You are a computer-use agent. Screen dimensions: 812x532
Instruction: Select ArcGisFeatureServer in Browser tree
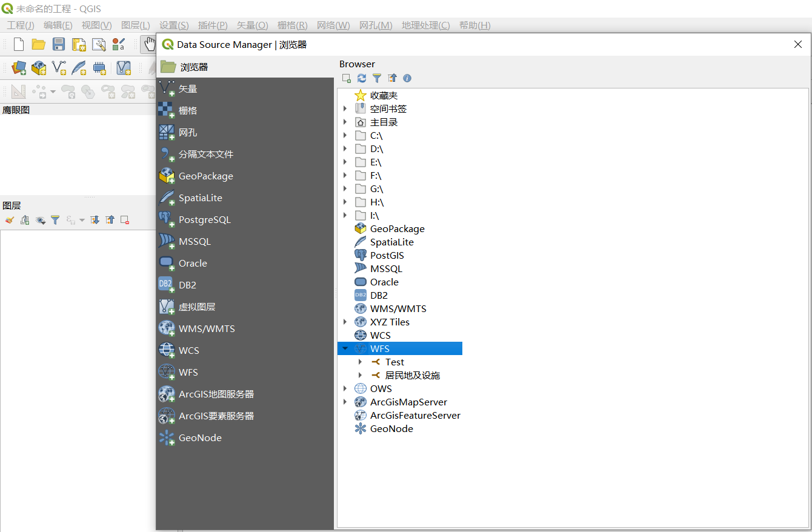click(x=415, y=415)
